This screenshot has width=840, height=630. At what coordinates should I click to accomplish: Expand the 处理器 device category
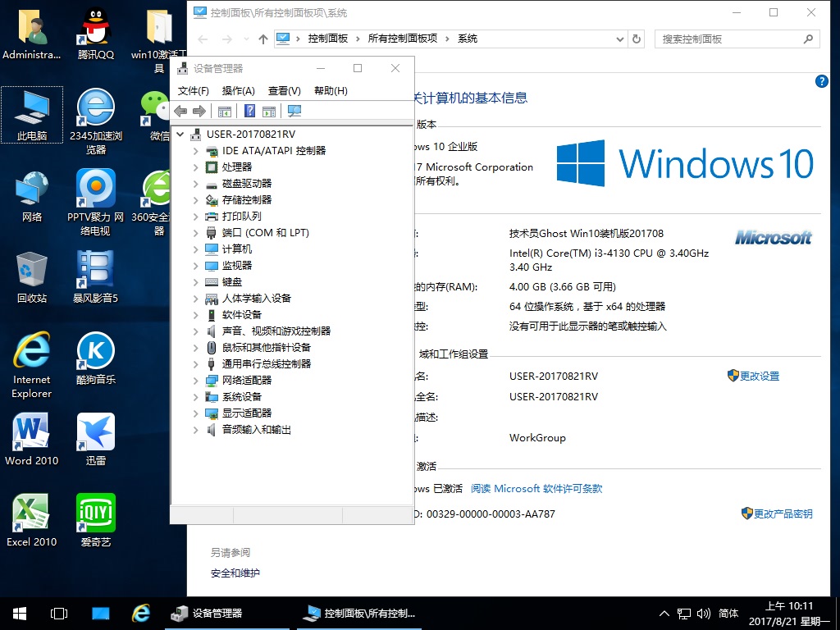(195, 167)
